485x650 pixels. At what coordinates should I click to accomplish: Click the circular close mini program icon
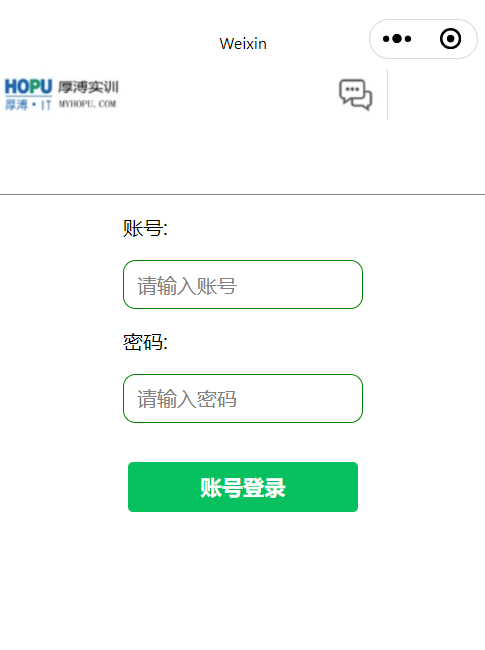click(450, 39)
